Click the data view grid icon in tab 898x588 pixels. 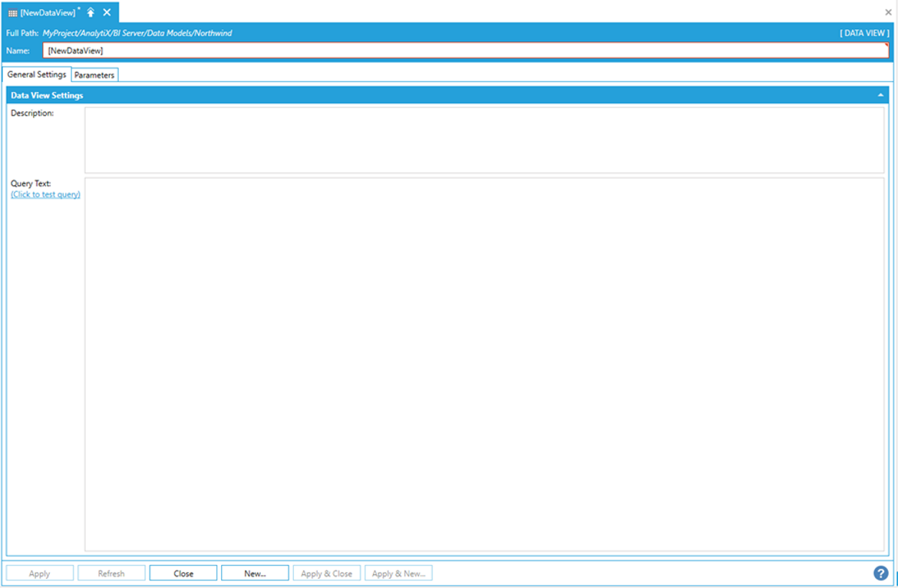(x=12, y=13)
